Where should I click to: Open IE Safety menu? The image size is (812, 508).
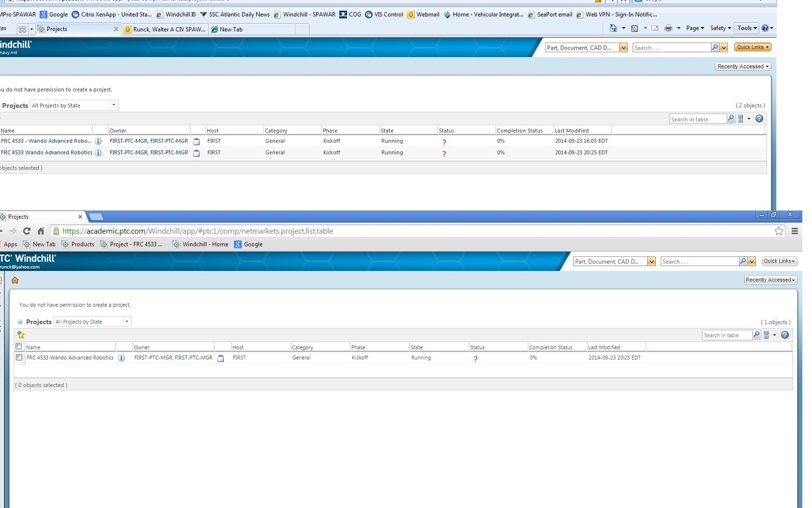click(x=720, y=28)
